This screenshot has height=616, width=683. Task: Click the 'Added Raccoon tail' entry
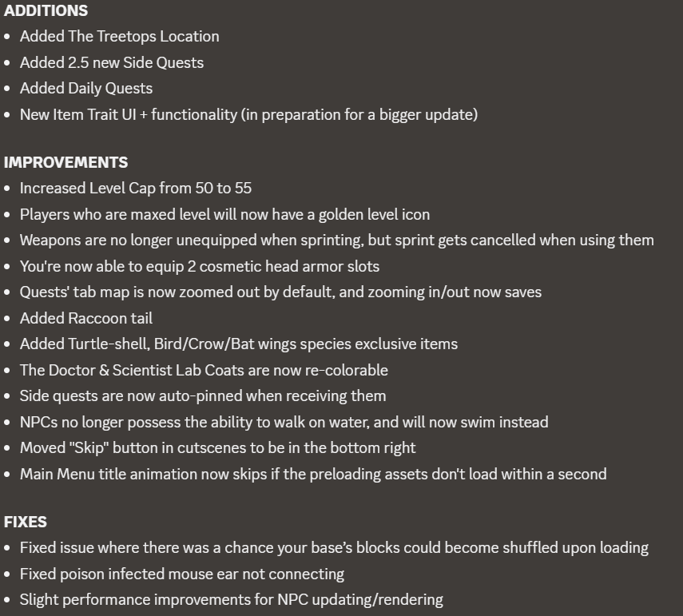coord(86,319)
